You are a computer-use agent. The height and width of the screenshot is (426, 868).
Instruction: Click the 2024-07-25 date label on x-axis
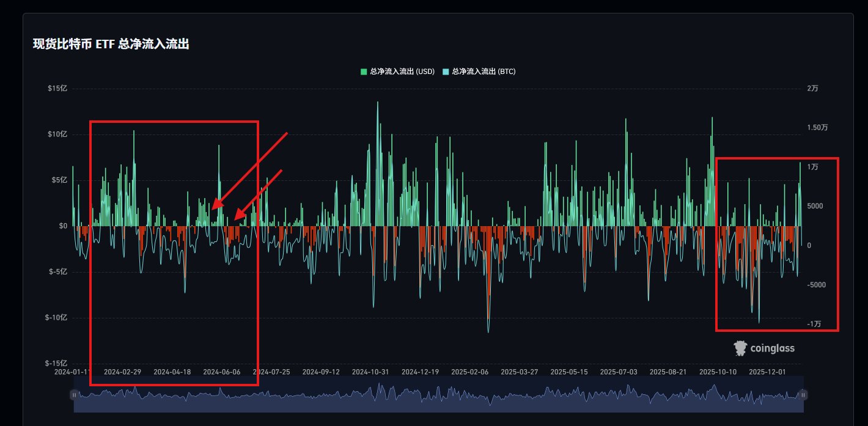pyautogui.click(x=271, y=372)
